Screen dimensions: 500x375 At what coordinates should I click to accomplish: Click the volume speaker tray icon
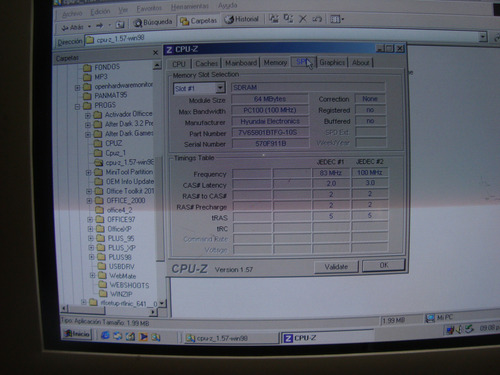(x=459, y=330)
